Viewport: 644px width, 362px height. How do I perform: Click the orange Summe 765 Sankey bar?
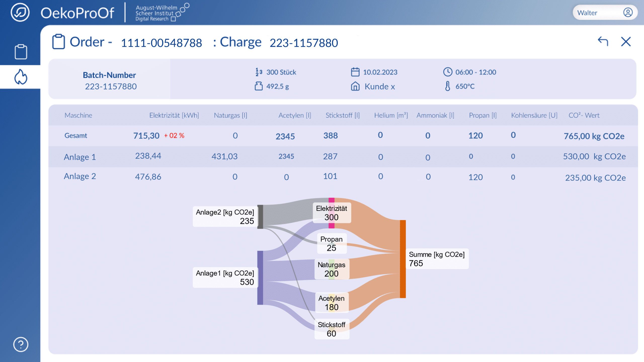pos(403,259)
